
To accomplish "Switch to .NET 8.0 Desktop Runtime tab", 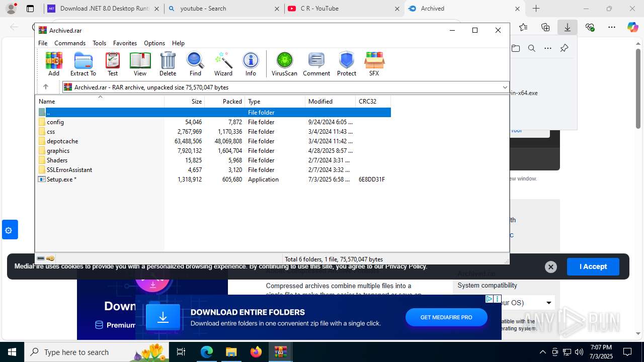I will click(104, 9).
